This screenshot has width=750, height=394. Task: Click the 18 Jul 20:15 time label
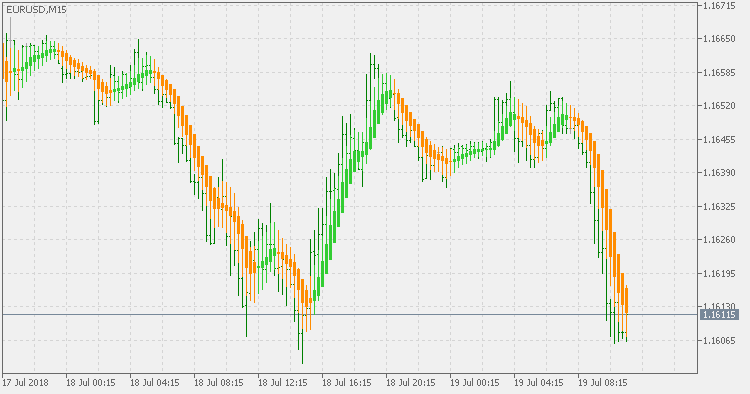pyautogui.click(x=411, y=383)
